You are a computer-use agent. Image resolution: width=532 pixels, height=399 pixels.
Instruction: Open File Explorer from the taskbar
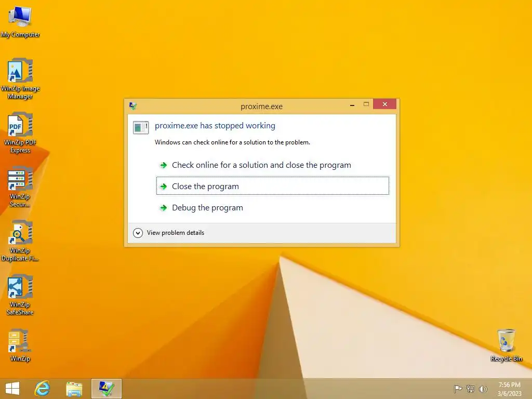74,389
